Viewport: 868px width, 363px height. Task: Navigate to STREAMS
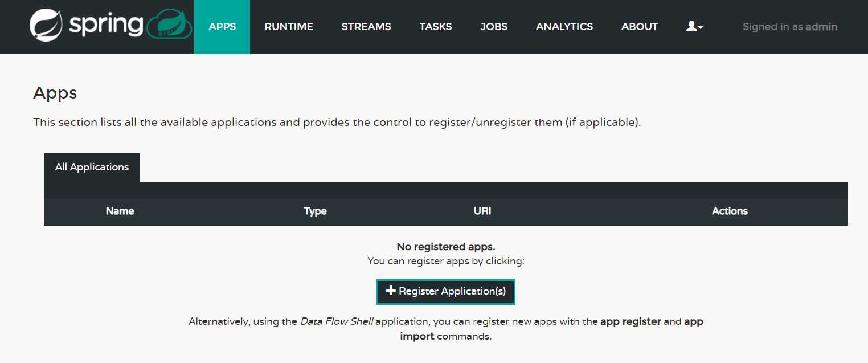(x=366, y=27)
